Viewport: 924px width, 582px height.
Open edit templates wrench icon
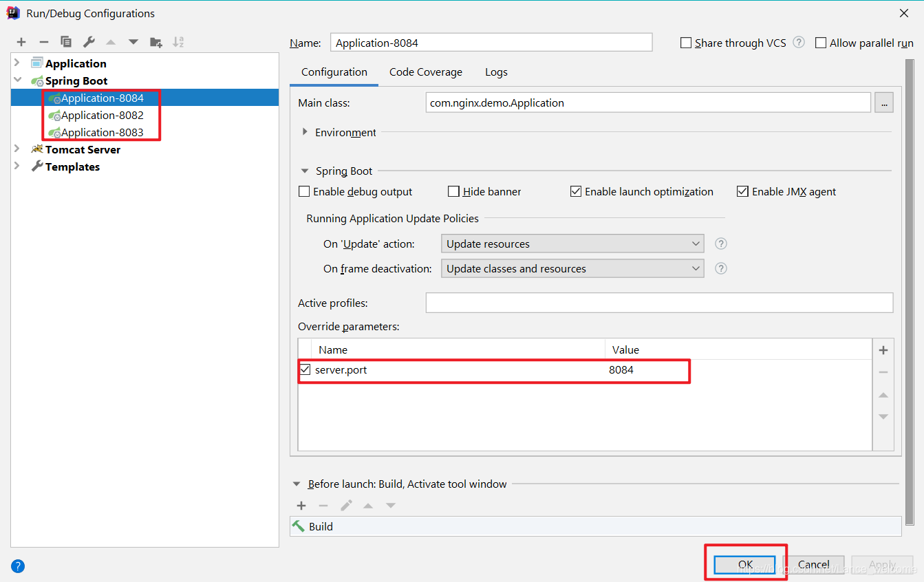[89, 42]
